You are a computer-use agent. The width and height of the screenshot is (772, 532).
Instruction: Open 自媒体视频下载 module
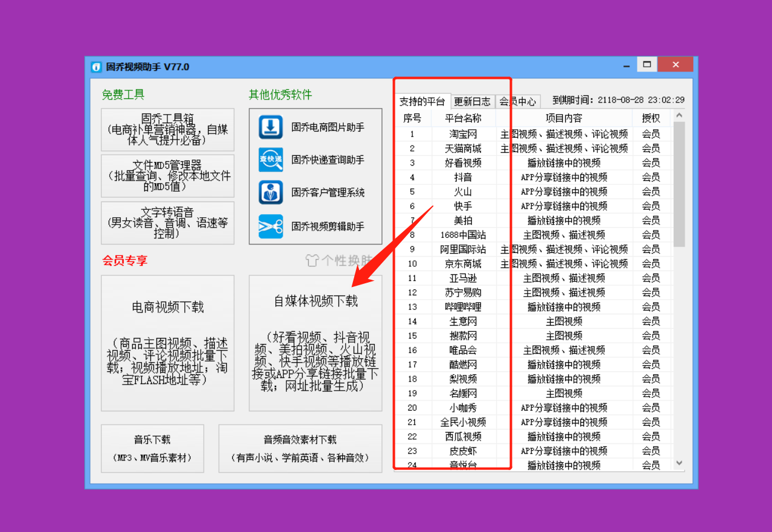click(315, 343)
